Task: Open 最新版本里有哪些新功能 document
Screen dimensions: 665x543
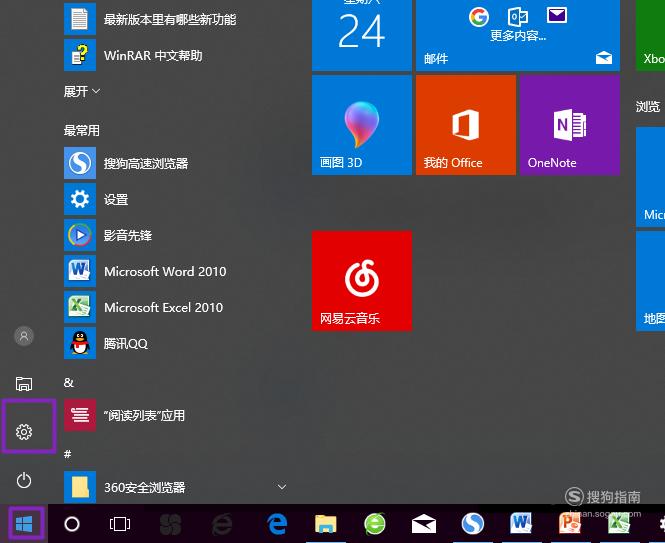Action: point(175,19)
